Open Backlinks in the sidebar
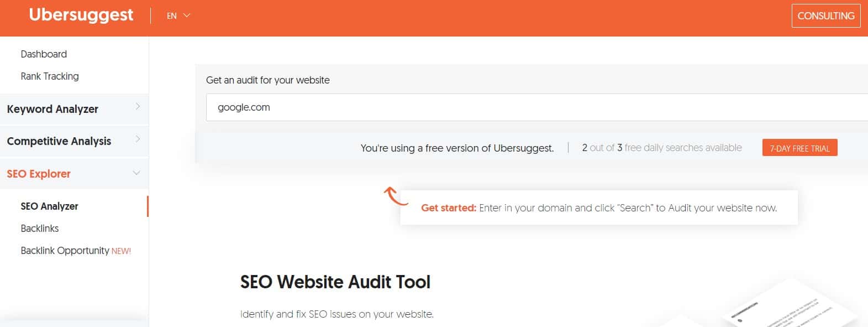The image size is (868, 327). [39, 229]
